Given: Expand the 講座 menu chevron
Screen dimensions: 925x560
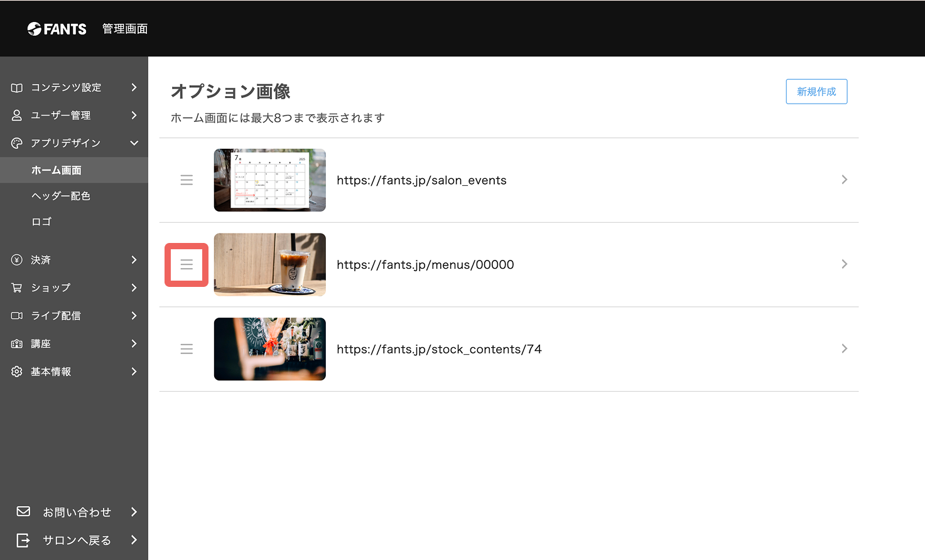Looking at the screenshot, I should 134,343.
